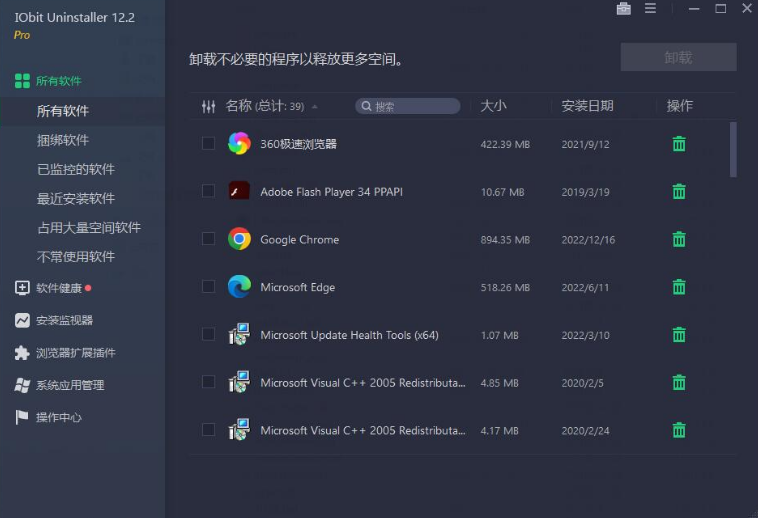Click the 操作 column header

pos(680,106)
